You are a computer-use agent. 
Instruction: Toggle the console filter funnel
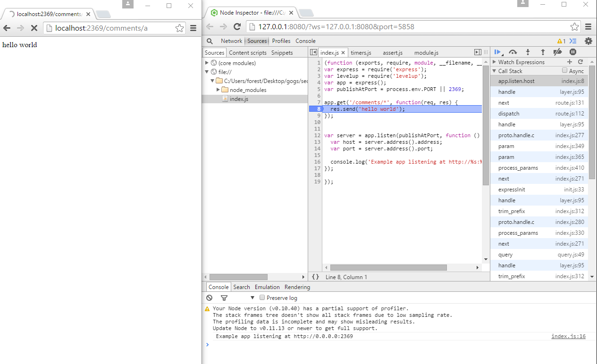[224, 298]
